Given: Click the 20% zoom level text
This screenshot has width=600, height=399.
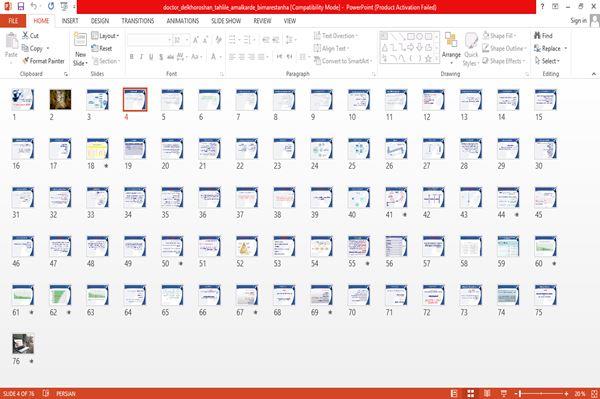Looking at the screenshot, I should [580, 393].
